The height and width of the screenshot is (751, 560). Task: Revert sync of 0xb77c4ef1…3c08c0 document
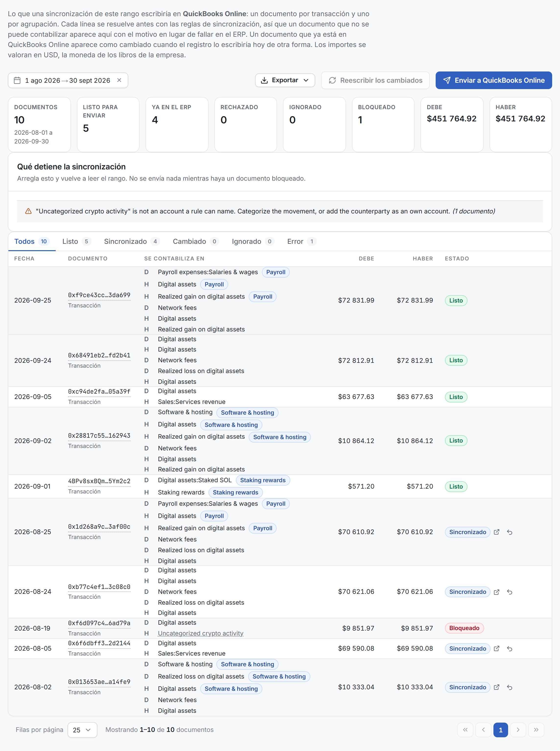(510, 592)
